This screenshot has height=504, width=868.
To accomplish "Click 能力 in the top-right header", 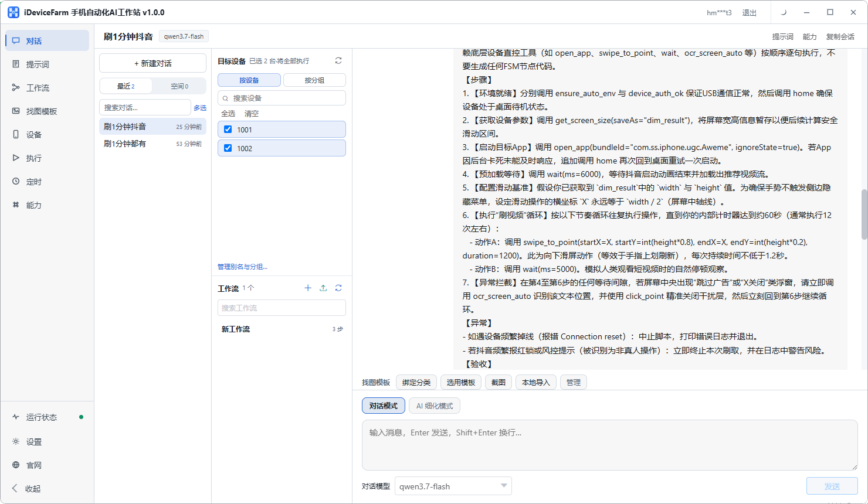I will 810,36.
